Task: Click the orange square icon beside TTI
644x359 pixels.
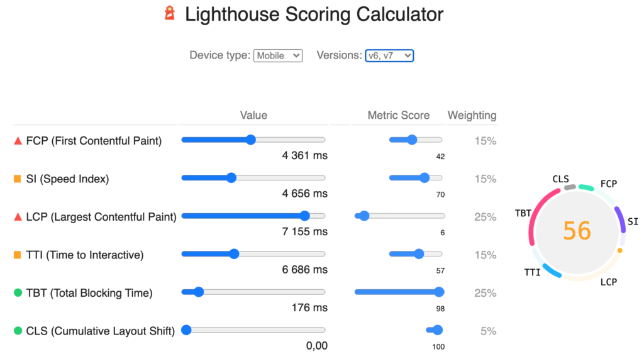Action: tap(17, 255)
